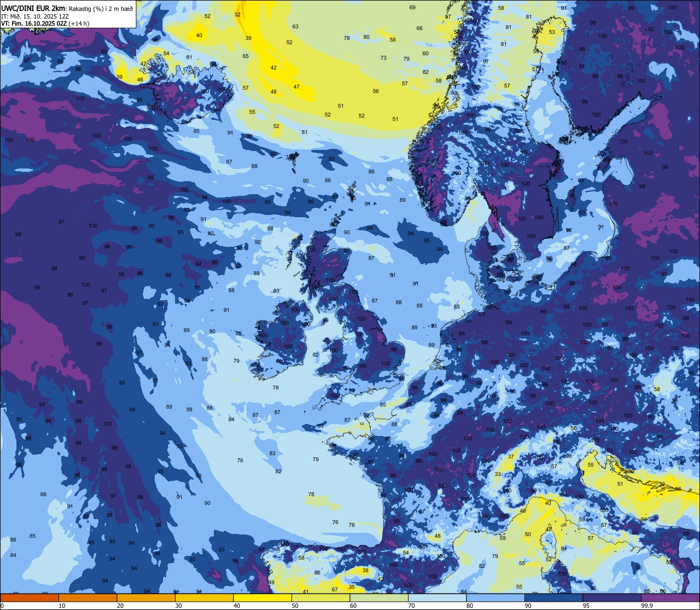The width and height of the screenshot is (700, 610).
Task: Click the 'IT: Mið. 15. 10. 2025 12Z' line
Action: click(x=35, y=16)
